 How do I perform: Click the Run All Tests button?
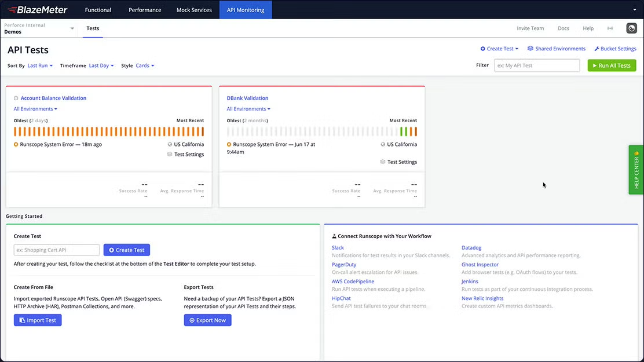[612, 65]
